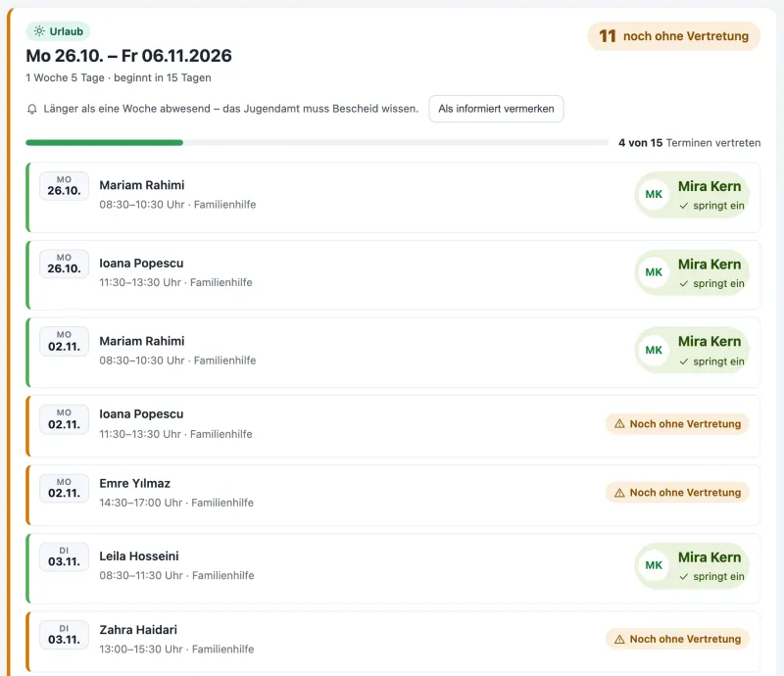Image resolution: width=784 pixels, height=676 pixels.
Task: Click the heading 'Mo 26.10. – Fr 06.11.2026'
Action: (x=129, y=56)
